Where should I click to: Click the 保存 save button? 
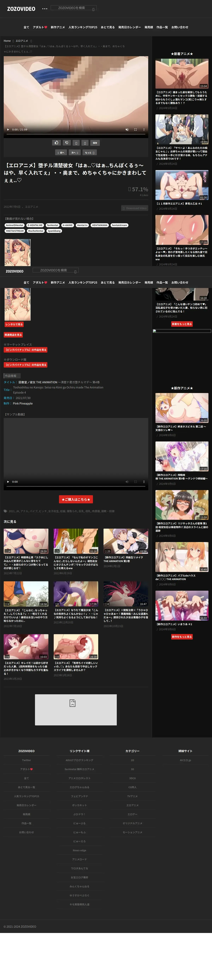pyautogui.click(x=95, y=143)
